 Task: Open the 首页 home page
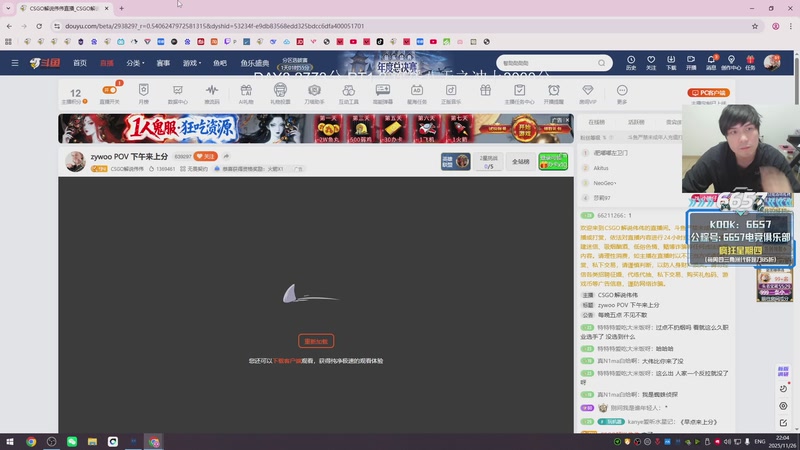point(80,63)
